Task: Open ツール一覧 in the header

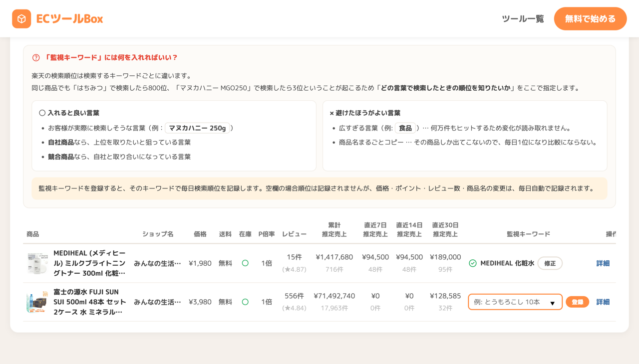Action: (523, 19)
